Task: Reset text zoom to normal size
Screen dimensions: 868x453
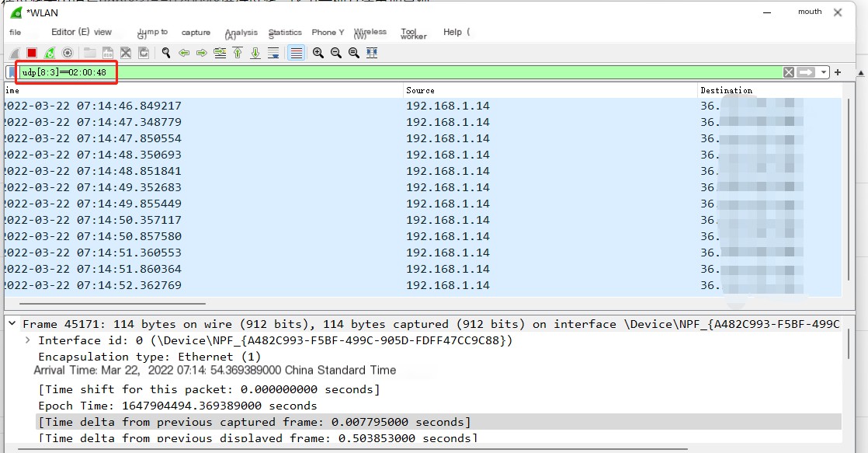Action: [x=354, y=53]
